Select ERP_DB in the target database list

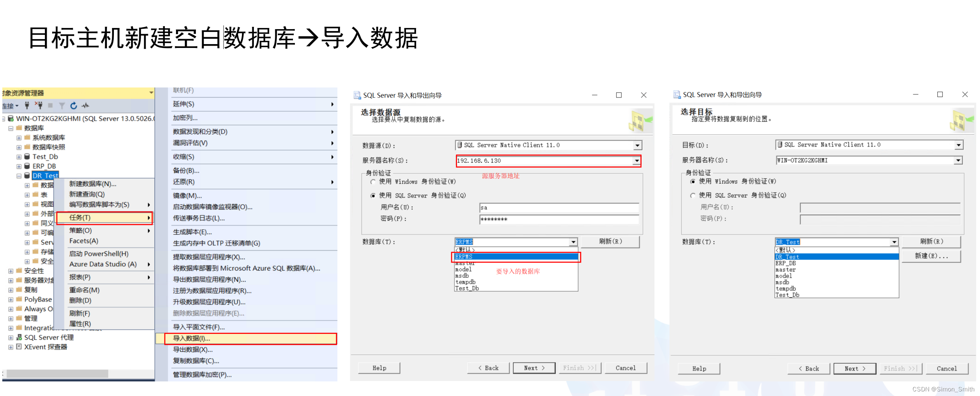click(x=837, y=263)
